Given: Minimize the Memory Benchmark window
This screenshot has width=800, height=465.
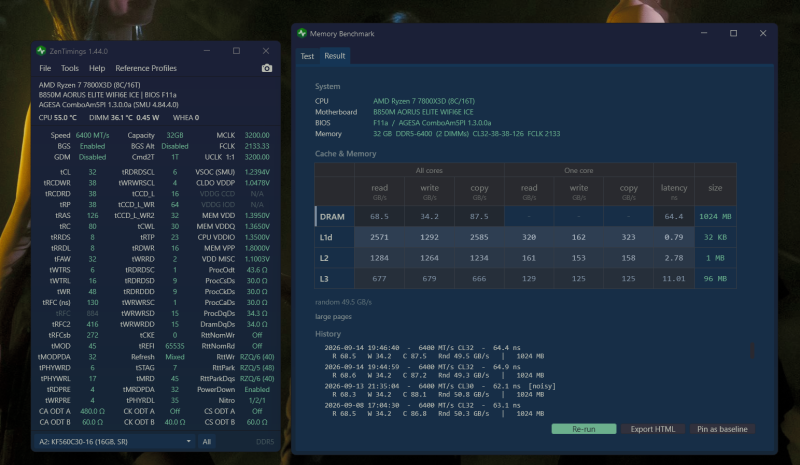Looking at the screenshot, I should pyautogui.click(x=704, y=33).
